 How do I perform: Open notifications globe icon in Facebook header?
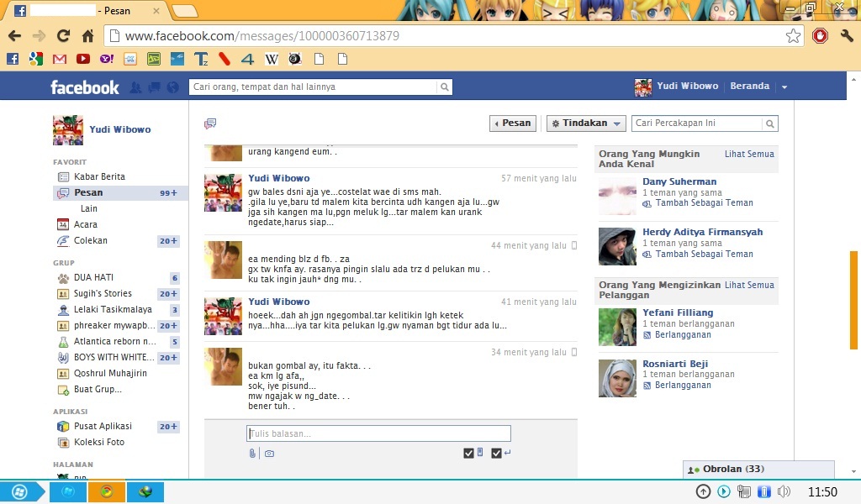(x=173, y=87)
